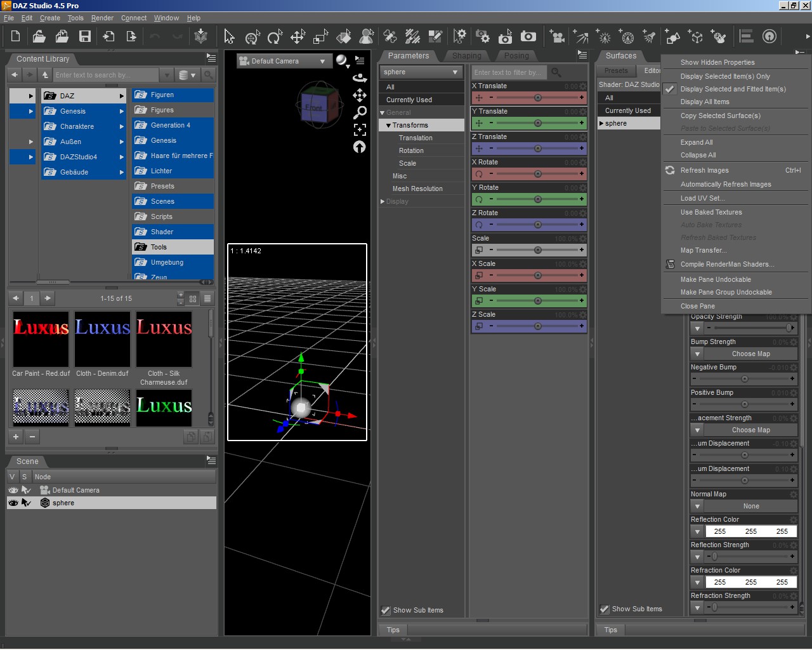Toggle Show Sub Items in Parameters pane
The width and height of the screenshot is (812, 650).
[x=386, y=611]
